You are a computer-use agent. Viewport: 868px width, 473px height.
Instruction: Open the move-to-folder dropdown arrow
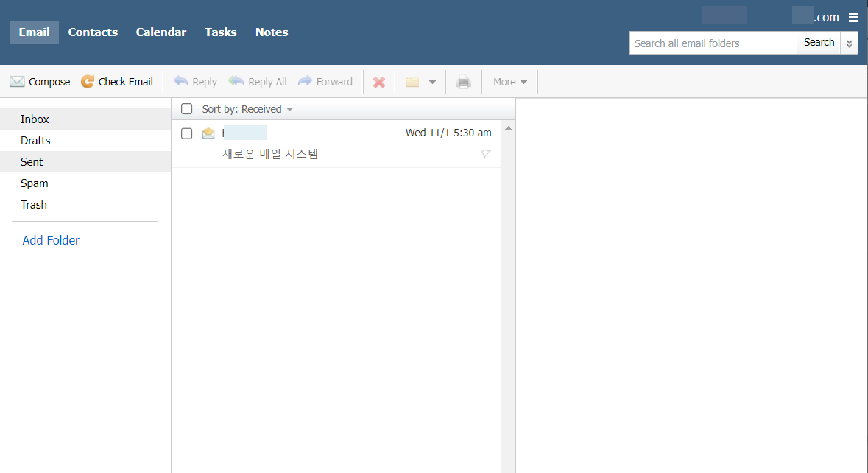(x=433, y=82)
